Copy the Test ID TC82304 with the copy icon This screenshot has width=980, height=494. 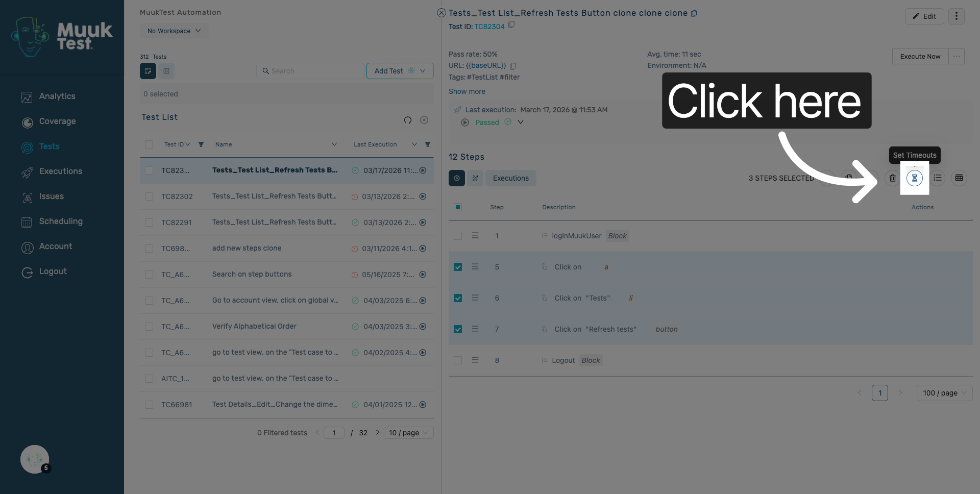(511, 24)
